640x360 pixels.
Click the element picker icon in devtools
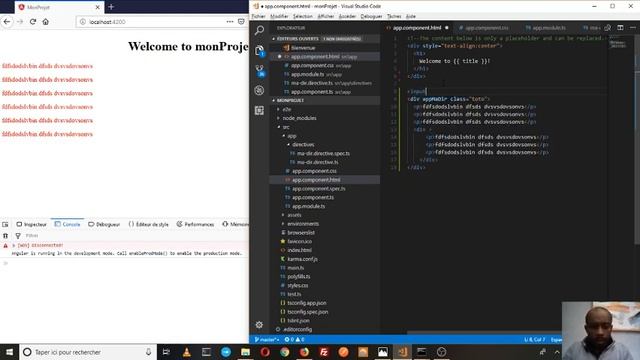[x=5, y=224]
